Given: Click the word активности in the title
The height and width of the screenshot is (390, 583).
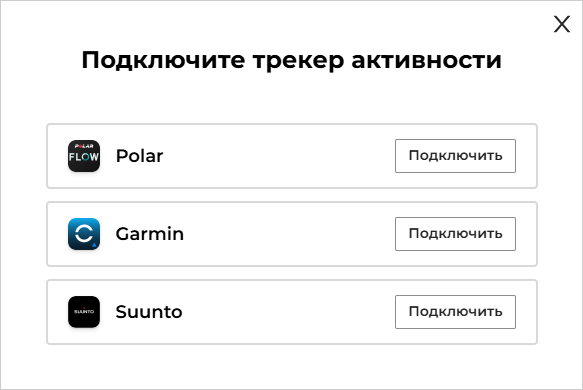Looking at the screenshot, I should click(426, 60).
